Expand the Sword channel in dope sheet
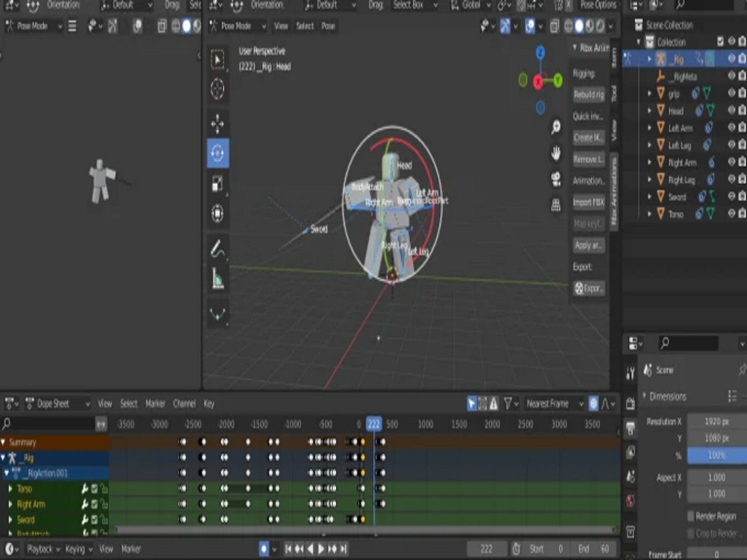Viewport: 747px width, 560px height. [10, 520]
